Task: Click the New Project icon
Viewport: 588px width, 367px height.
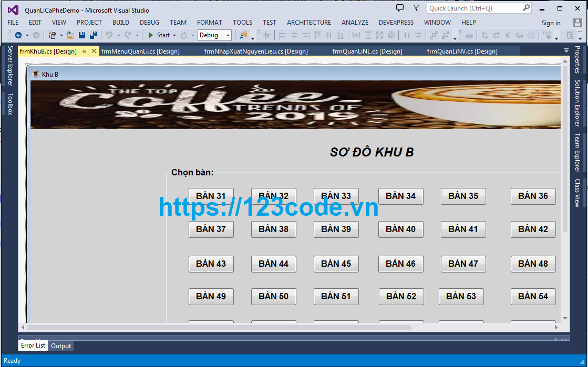Action: pyautogui.click(x=51, y=35)
